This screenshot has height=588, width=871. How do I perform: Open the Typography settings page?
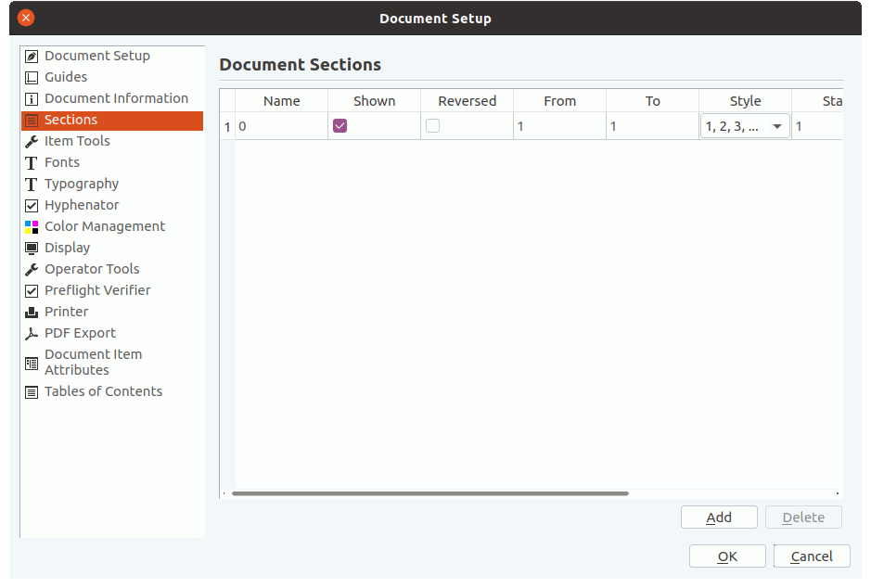click(x=82, y=184)
